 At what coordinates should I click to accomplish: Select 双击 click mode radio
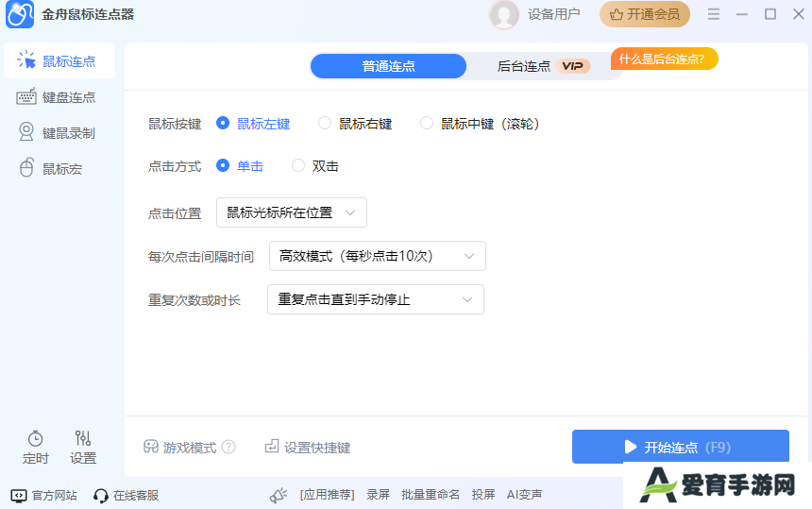298,165
